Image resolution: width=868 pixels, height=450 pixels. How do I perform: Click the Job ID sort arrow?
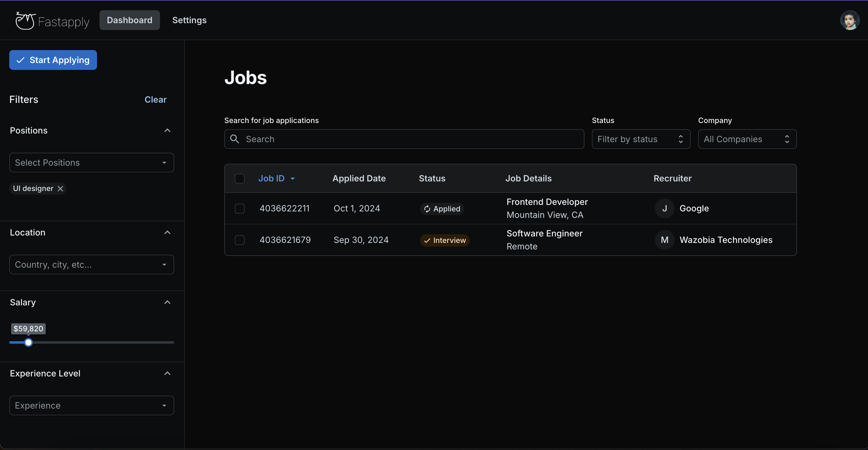click(x=293, y=179)
